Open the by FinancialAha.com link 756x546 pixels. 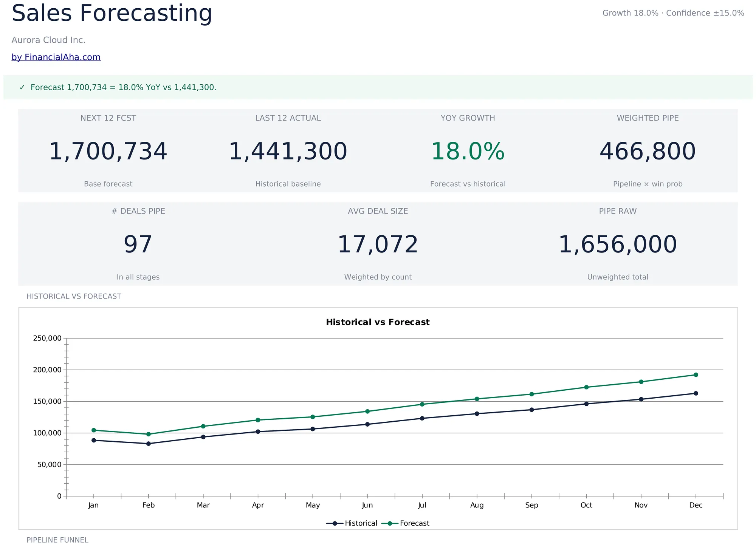[56, 57]
